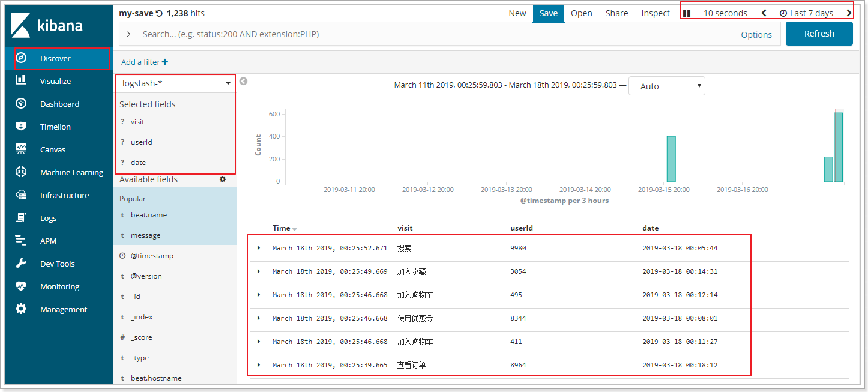The height and width of the screenshot is (392, 868).
Task: Expand the 使用优惠券 row
Action: tap(259, 318)
